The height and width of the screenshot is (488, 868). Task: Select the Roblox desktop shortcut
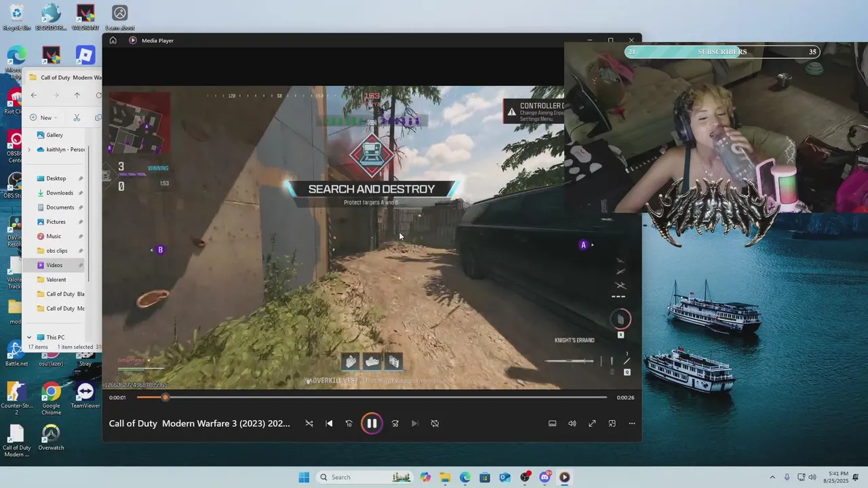[x=85, y=56]
